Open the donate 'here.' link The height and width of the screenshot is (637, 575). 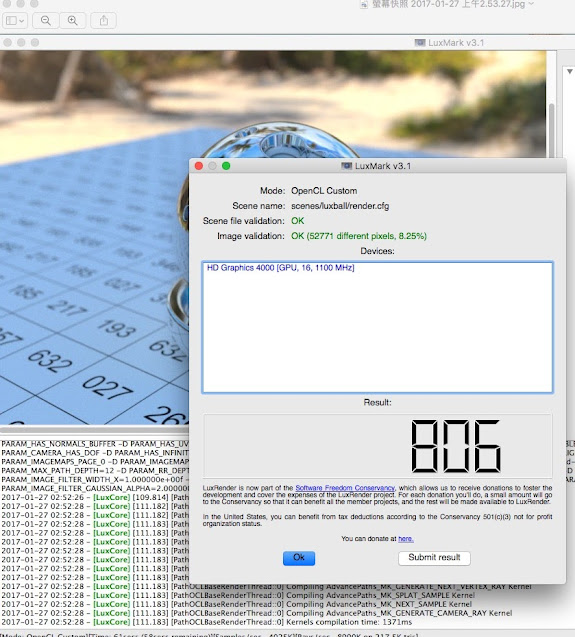click(x=406, y=539)
